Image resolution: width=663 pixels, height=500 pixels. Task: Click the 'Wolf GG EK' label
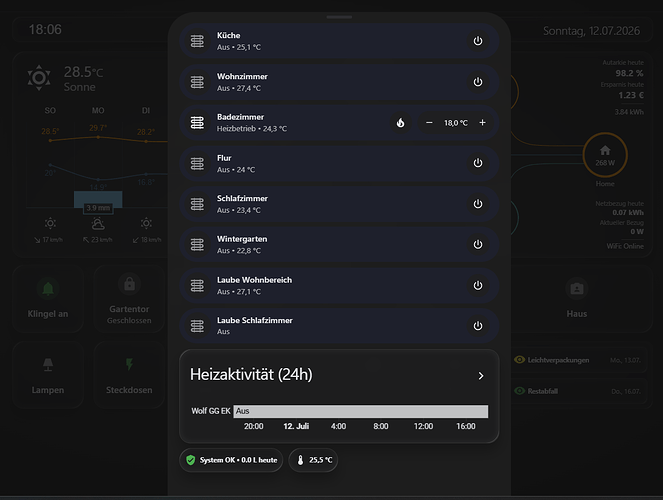click(211, 411)
